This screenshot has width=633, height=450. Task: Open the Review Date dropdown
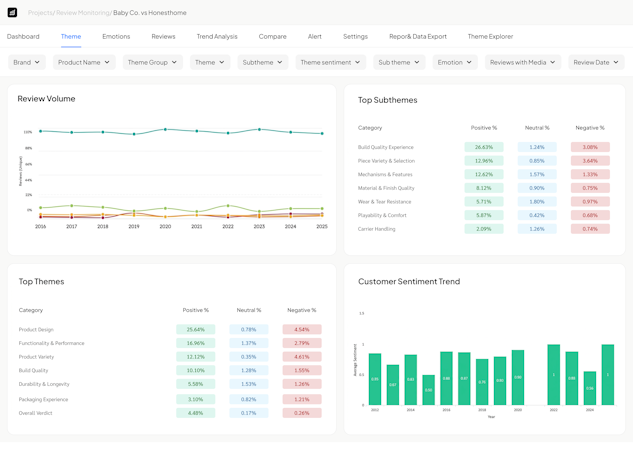pos(596,62)
